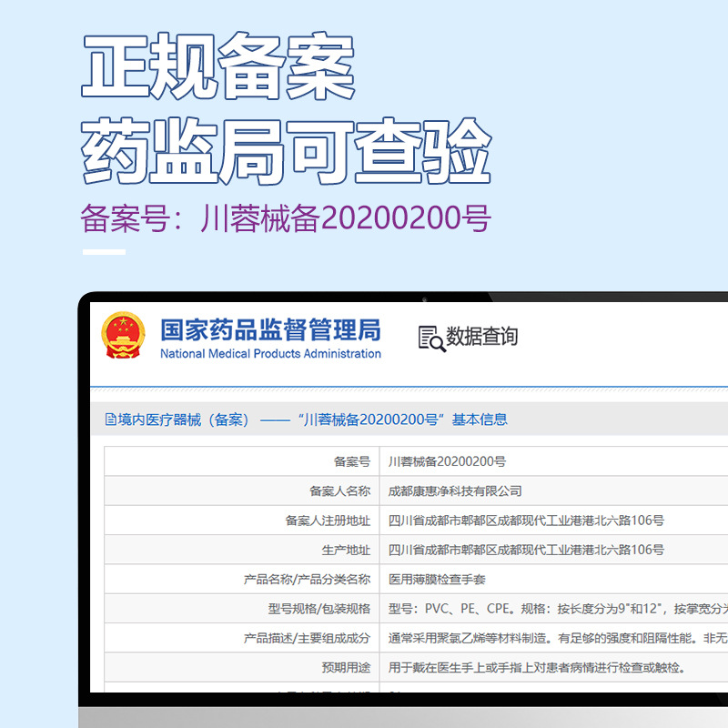Click the 国家药品监督管理局 title
Screen dimensions: 728x728
pos(270,329)
